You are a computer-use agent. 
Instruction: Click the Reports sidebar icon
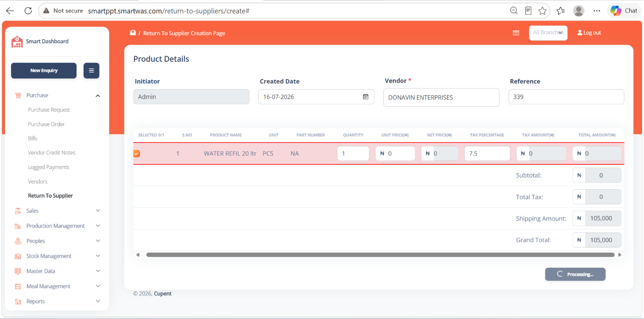(18, 301)
